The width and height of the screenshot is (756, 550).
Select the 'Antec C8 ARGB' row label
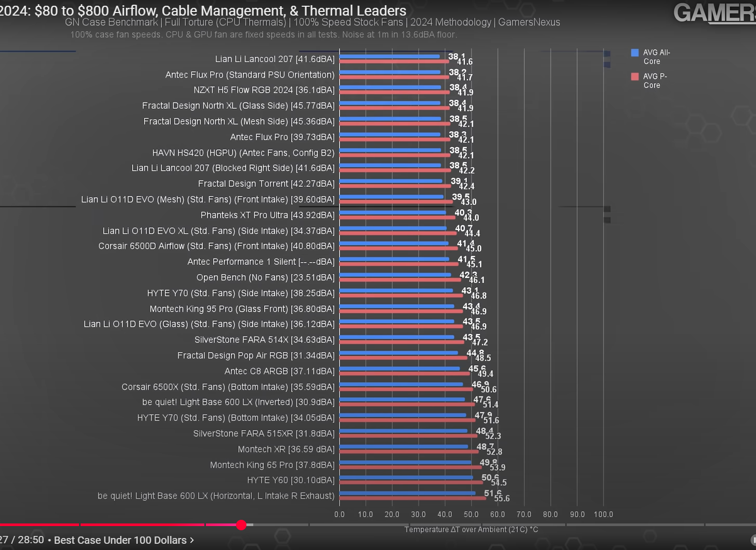(x=280, y=371)
